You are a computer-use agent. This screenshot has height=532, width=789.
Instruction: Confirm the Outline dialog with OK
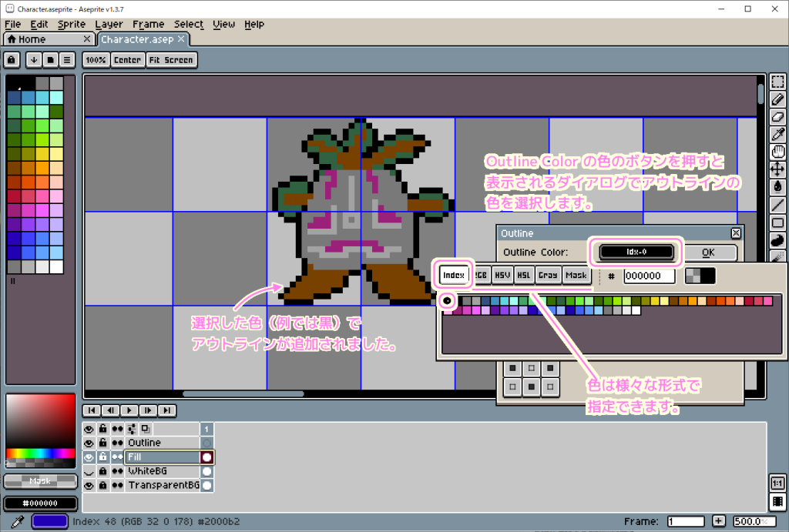click(710, 253)
